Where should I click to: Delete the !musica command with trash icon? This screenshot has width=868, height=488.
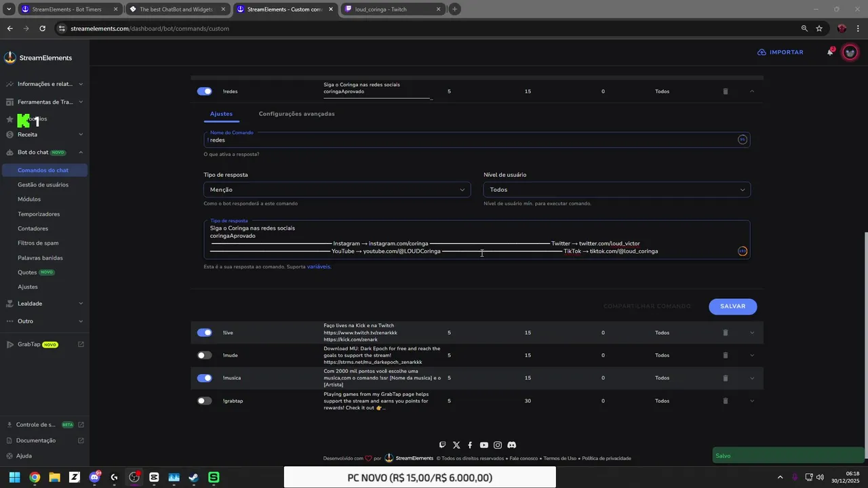pos(725,378)
